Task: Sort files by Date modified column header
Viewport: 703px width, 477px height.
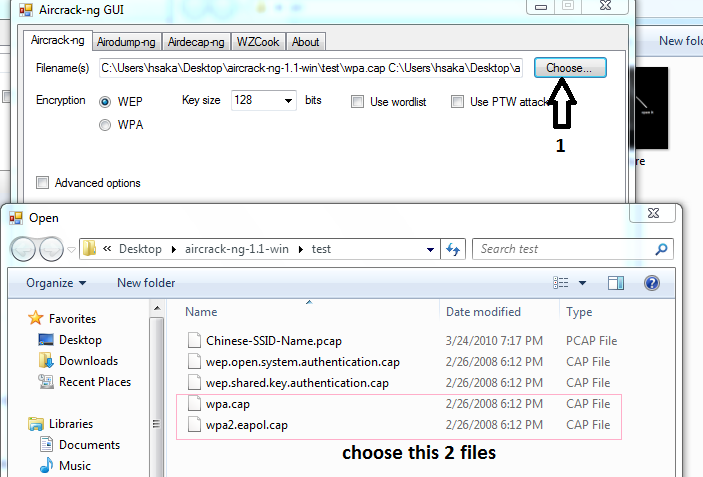Action: tap(483, 312)
